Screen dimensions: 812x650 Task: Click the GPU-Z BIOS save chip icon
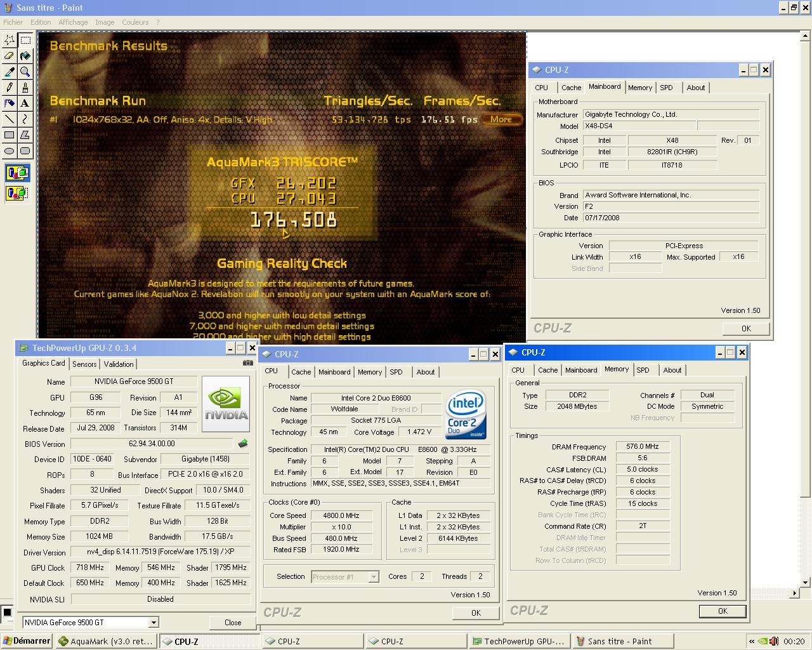242,444
